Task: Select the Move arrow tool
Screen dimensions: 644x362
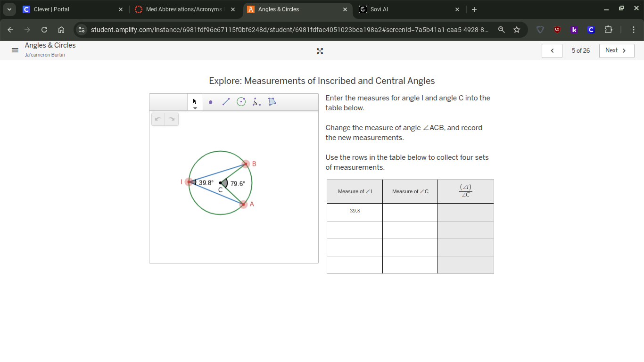Action: [x=195, y=101]
